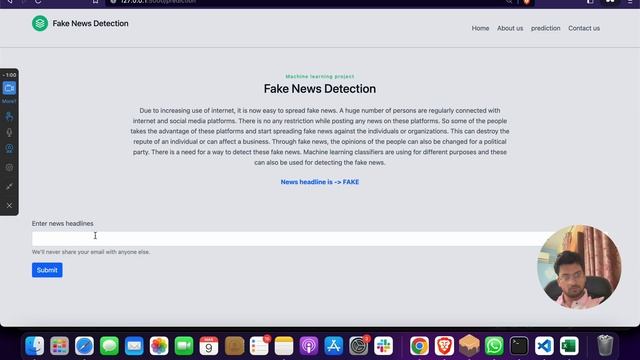Open Google Chrome from the dock

419,346
